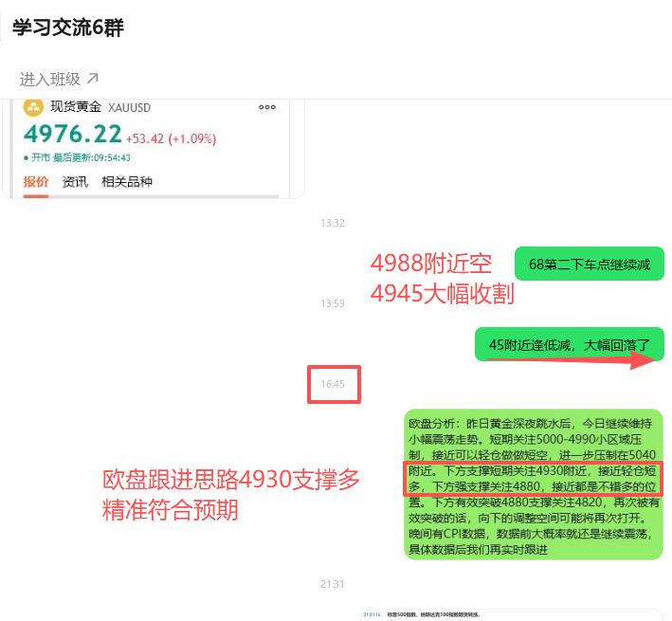Click the 21:31 timestamp
The width and height of the screenshot is (672, 621).
pos(333,584)
